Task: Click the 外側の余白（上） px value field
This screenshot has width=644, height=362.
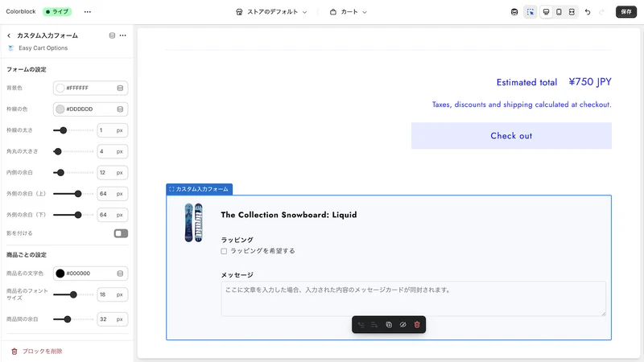Action: point(112,194)
